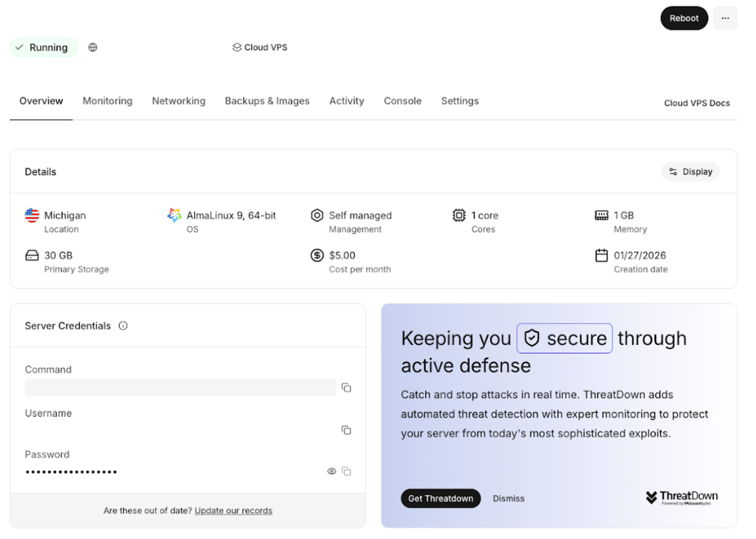Click the primary storage drive icon
Image resolution: width=756 pixels, height=539 pixels.
[32, 255]
